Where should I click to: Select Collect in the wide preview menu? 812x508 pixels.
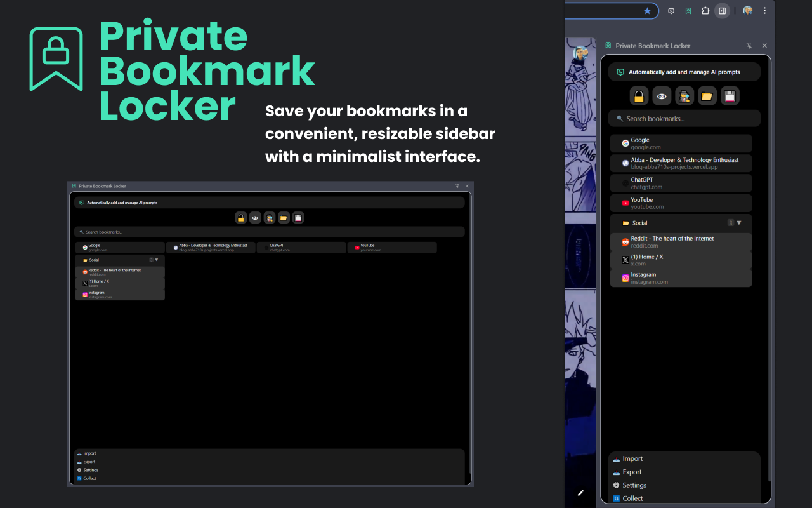(x=89, y=478)
